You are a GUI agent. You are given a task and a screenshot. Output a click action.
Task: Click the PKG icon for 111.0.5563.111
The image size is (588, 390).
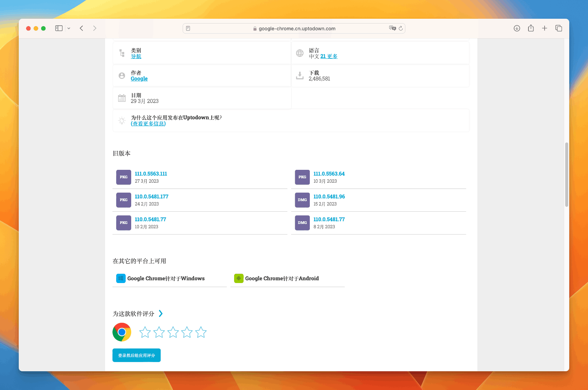123,177
